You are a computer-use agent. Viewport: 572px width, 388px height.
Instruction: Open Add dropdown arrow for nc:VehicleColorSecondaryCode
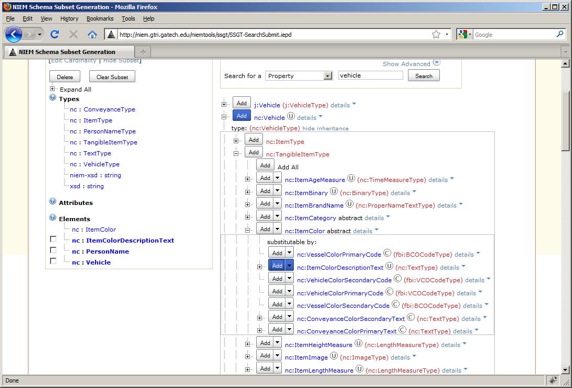(x=289, y=278)
